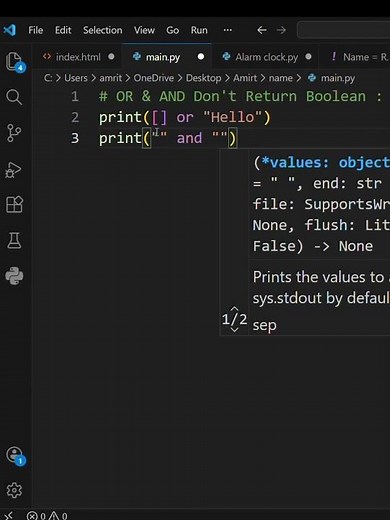The width and height of the screenshot is (390, 520).
Task: Click the name breadcrumb segment
Action: 281,78
